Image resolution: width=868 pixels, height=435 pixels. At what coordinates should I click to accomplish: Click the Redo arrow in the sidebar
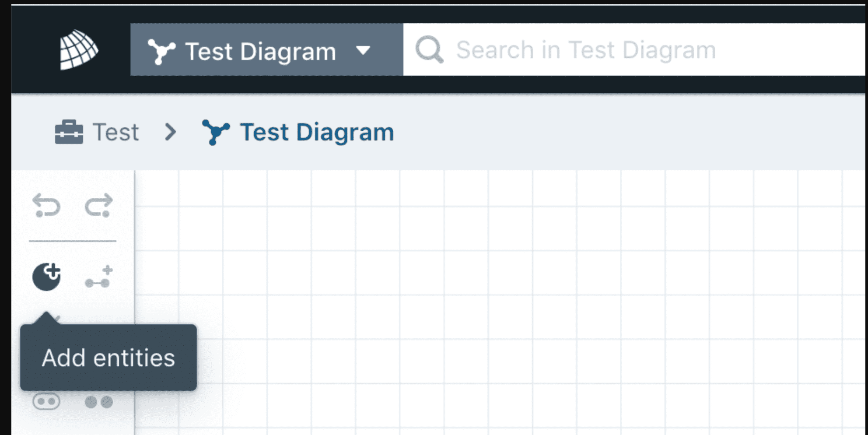[99, 205]
